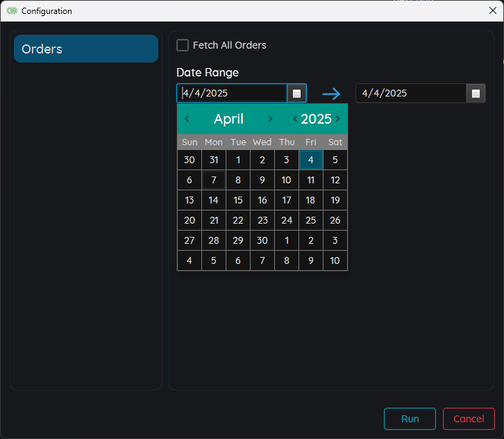The image size is (504, 439).
Task: Select April 4 highlighted in calendar
Action: [x=311, y=160]
